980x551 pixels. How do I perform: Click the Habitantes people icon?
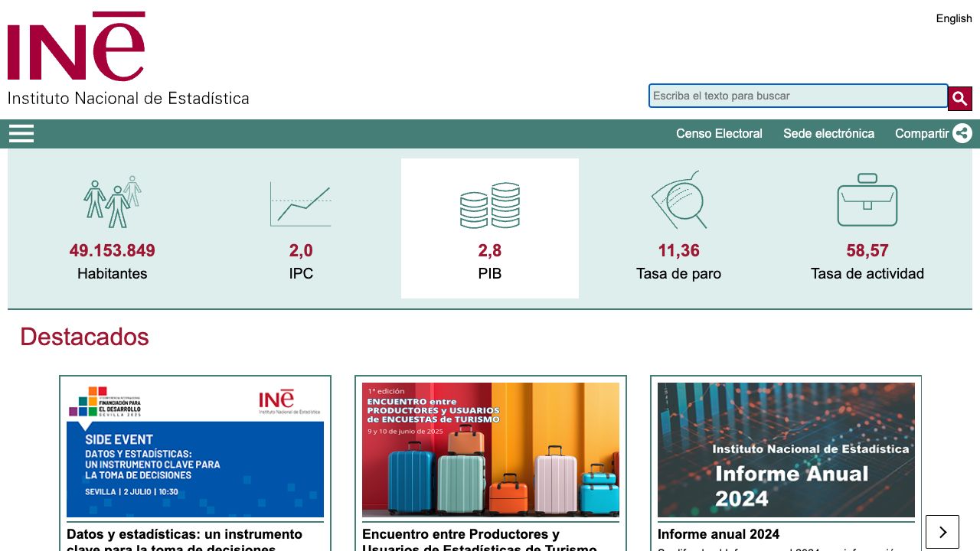coord(113,202)
